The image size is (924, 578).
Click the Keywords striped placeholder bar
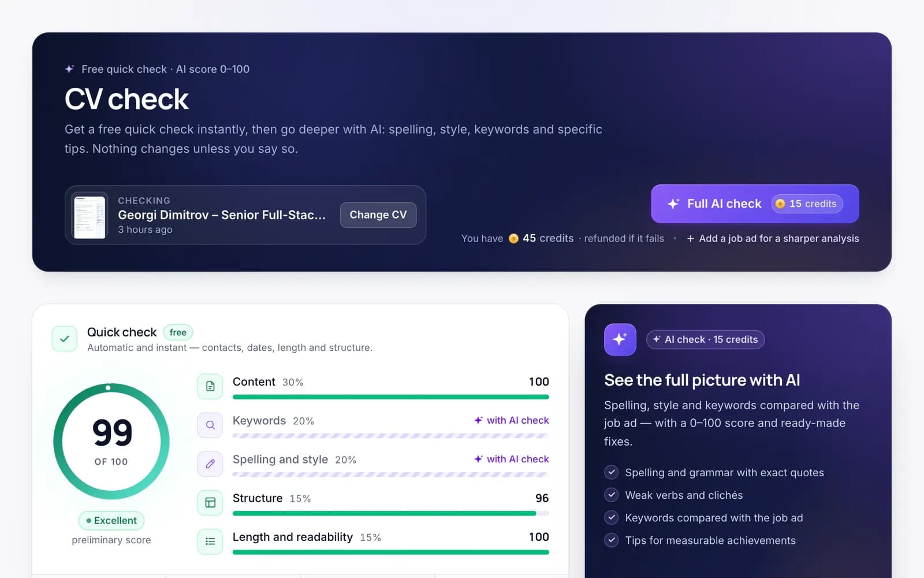point(391,436)
